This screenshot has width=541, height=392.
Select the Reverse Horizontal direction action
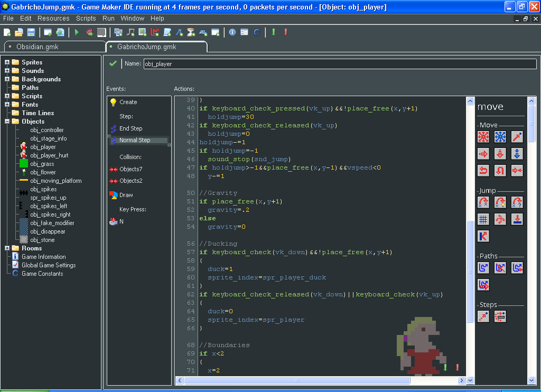483,170
